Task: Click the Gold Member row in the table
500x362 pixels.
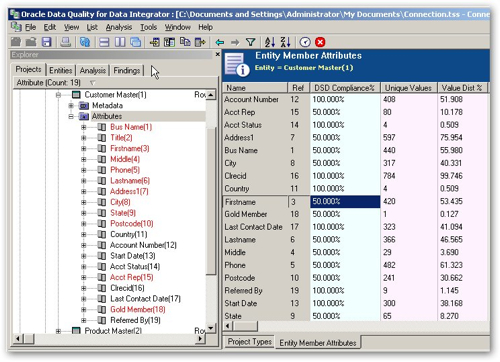Action: (355, 214)
